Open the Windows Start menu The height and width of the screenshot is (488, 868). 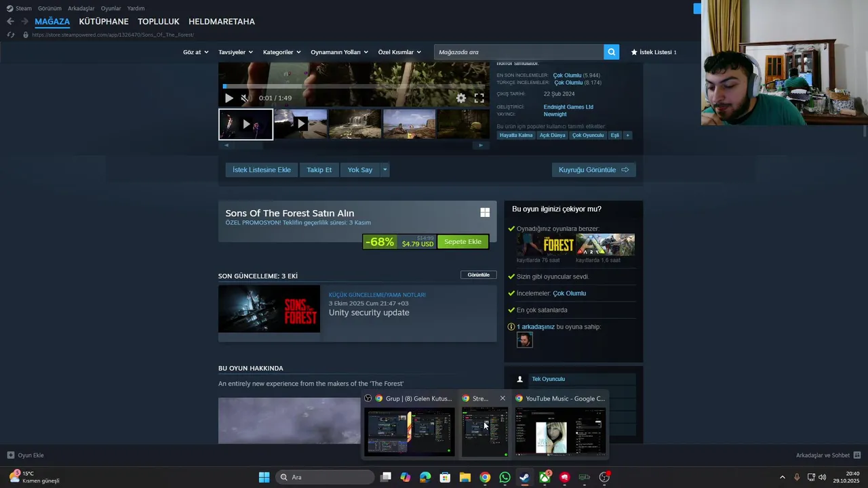264,477
